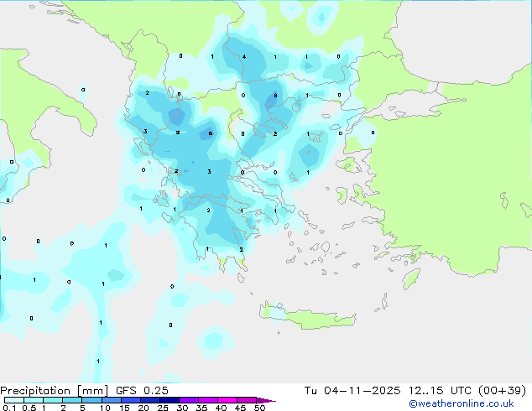This screenshot has height=411, width=532.
Task: Click the 45–50 mm legend swatch
Action: coord(247,400)
